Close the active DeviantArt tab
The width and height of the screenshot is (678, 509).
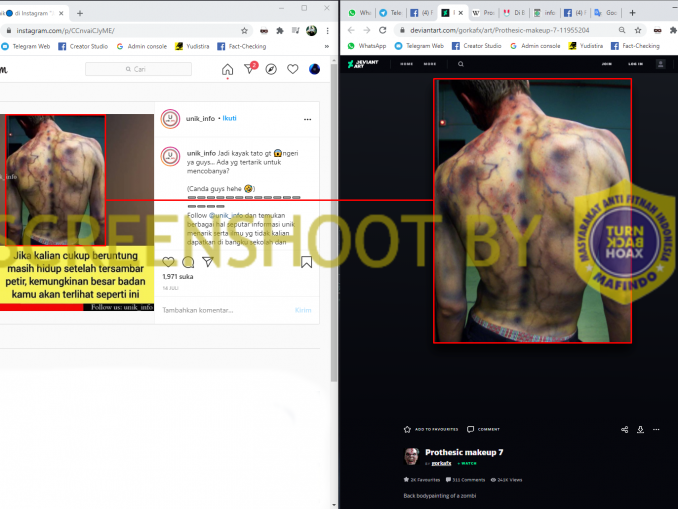click(x=461, y=13)
